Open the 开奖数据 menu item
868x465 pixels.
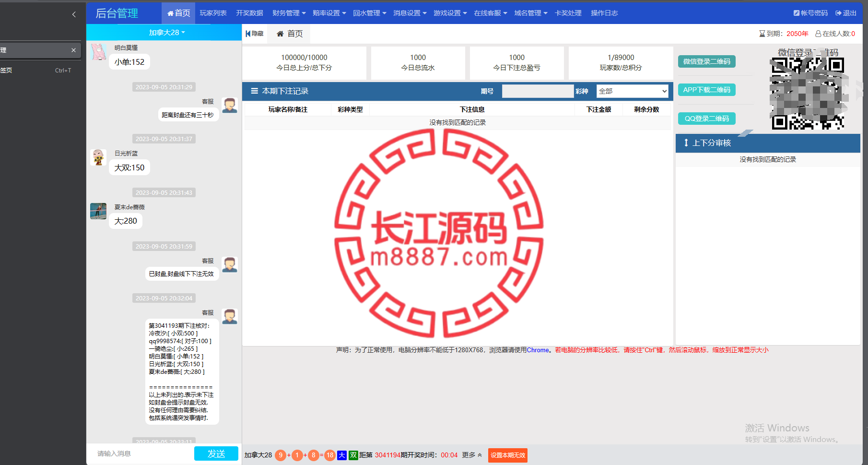(249, 13)
